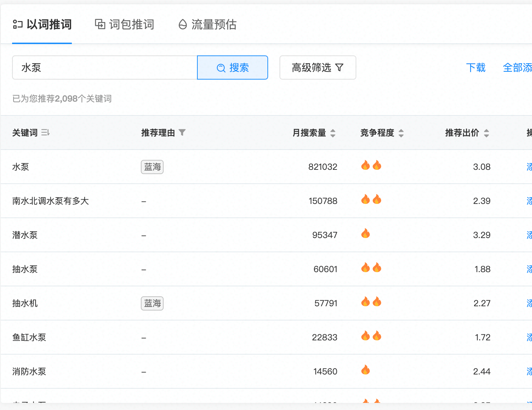Click the 蓝海 tag in the 抽水机 row
This screenshot has width=532, height=410.
point(152,303)
